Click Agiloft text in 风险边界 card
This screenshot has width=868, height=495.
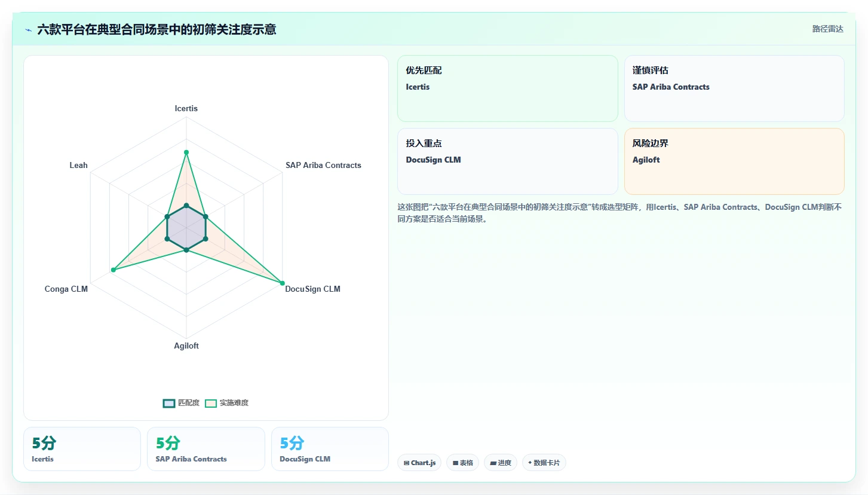click(646, 160)
